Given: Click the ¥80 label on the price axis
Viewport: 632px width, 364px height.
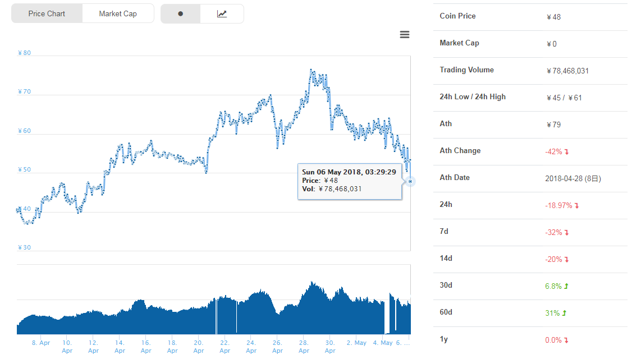Looking at the screenshot, I should (24, 53).
